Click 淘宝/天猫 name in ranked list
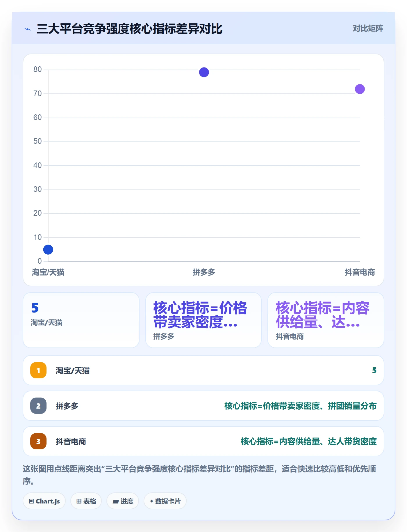The width and height of the screenshot is (407, 532). coord(73,370)
